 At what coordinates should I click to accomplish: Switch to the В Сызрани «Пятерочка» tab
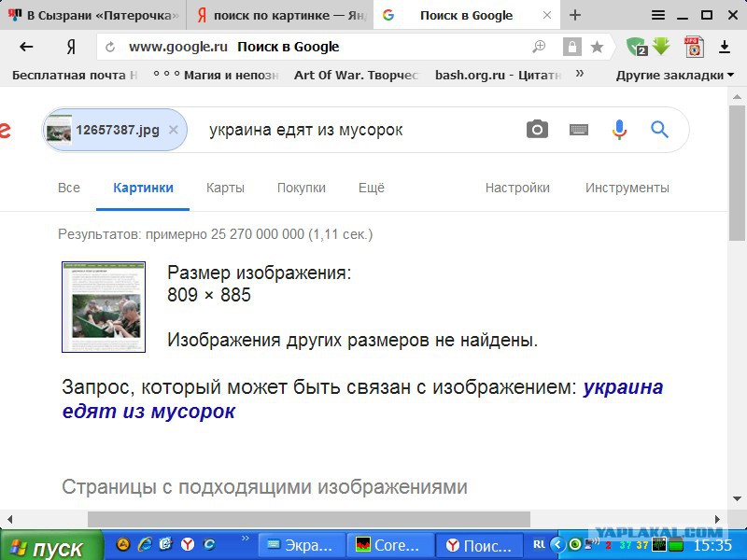pos(93,15)
